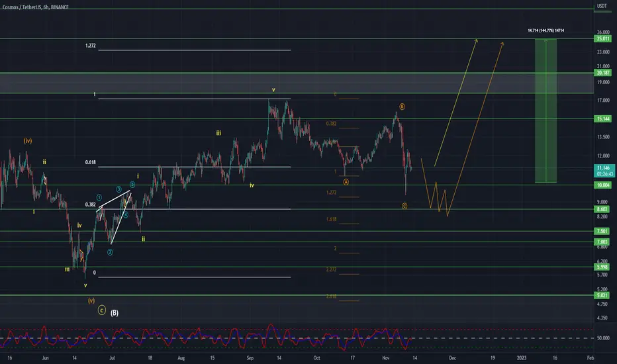
Task: Click the blue circled 5 wave label
Action: click(x=132, y=185)
